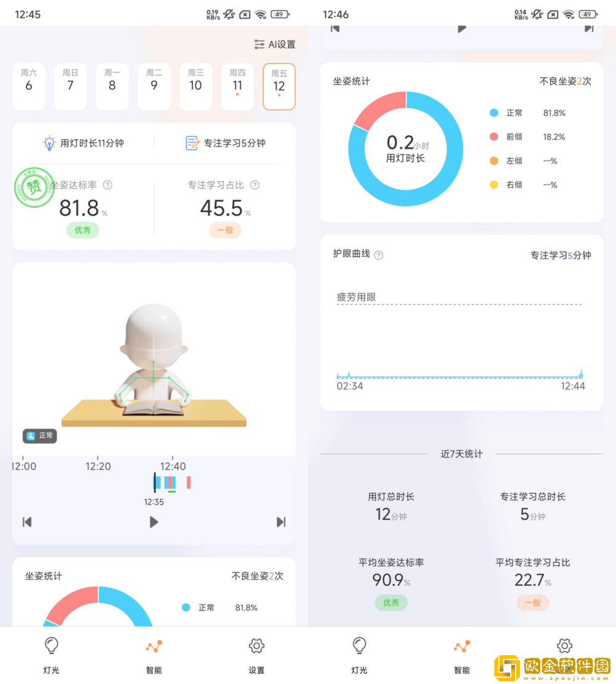The width and height of the screenshot is (616, 684).
Task: Open the 设置 gear icon
Action: (x=256, y=645)
